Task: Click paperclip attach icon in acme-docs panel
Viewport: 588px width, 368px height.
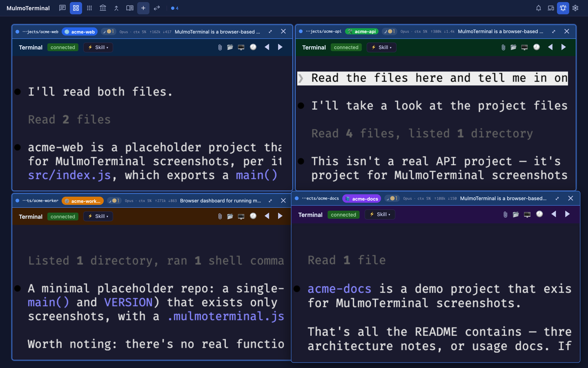Action: click(505, 214)
